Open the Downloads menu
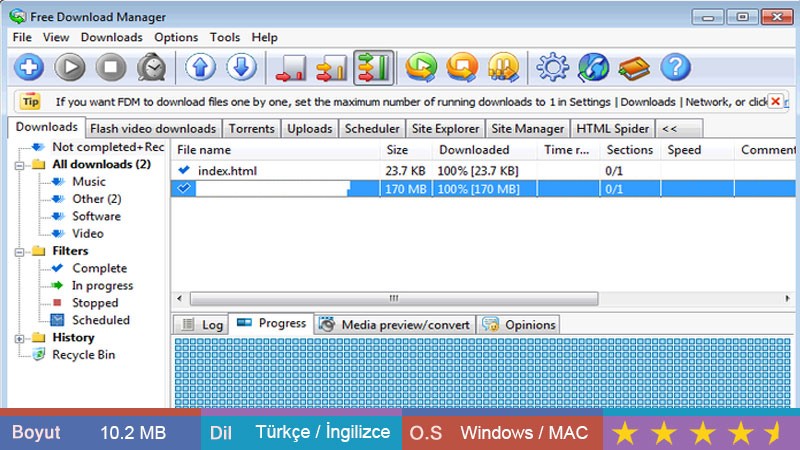This screenshot has height=450, width=800. [111, 37]
